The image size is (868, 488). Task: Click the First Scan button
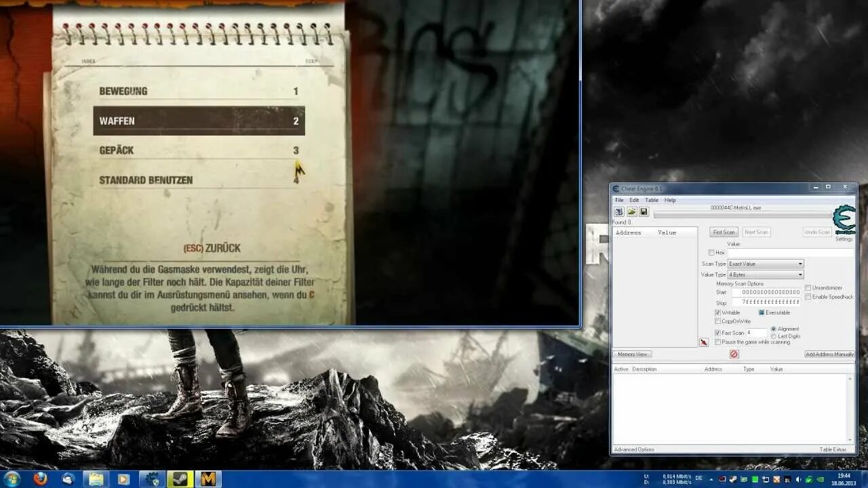tap(724, 232)
